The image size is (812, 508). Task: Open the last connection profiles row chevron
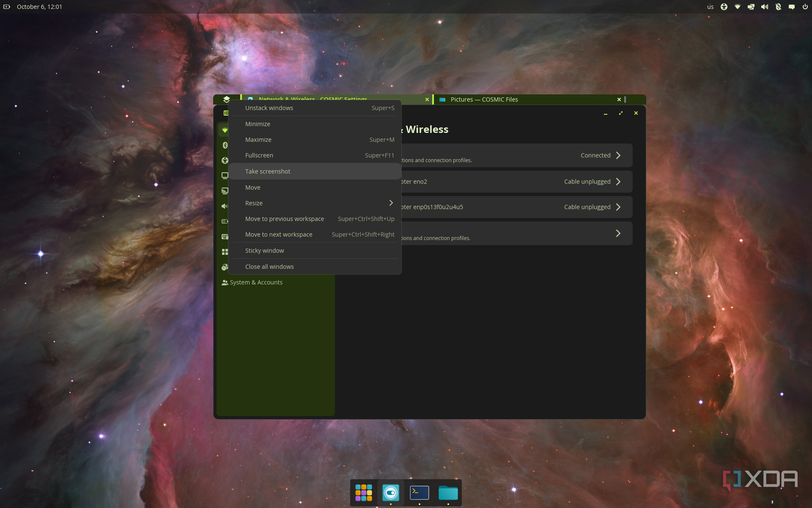coord(618,233)
